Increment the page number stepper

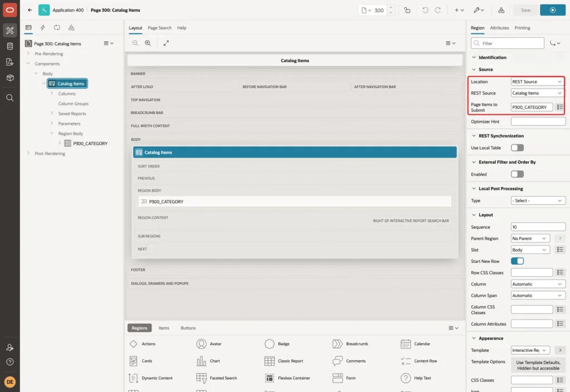(x=391, y=7)
